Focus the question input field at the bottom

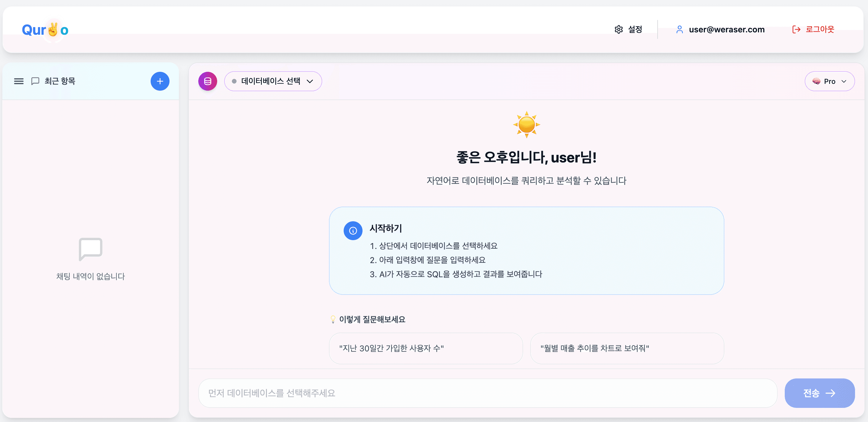488,393
